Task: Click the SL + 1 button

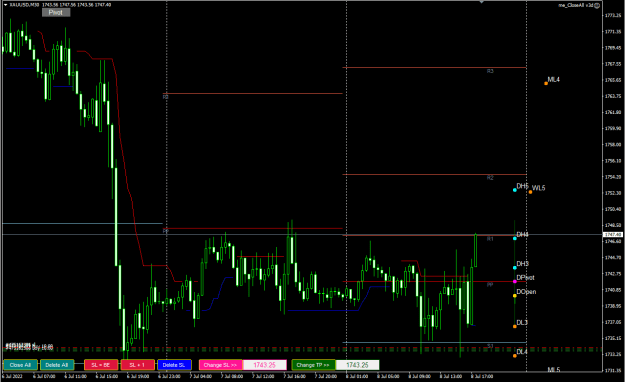Action: click(138, 365)
